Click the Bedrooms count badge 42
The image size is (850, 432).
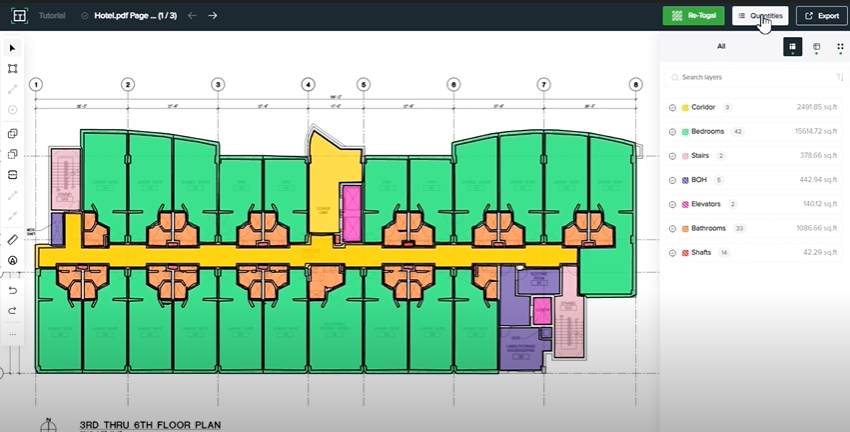pos(737,132)
